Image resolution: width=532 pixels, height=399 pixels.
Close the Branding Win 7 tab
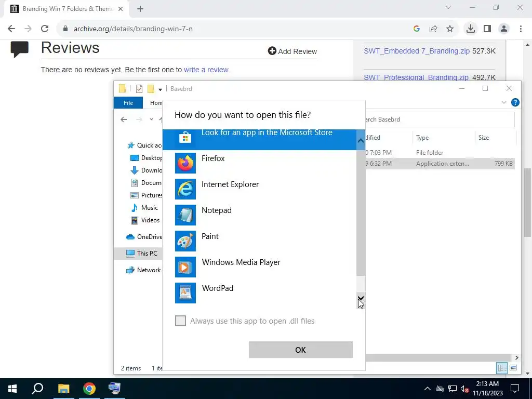[x=121, y=9]
